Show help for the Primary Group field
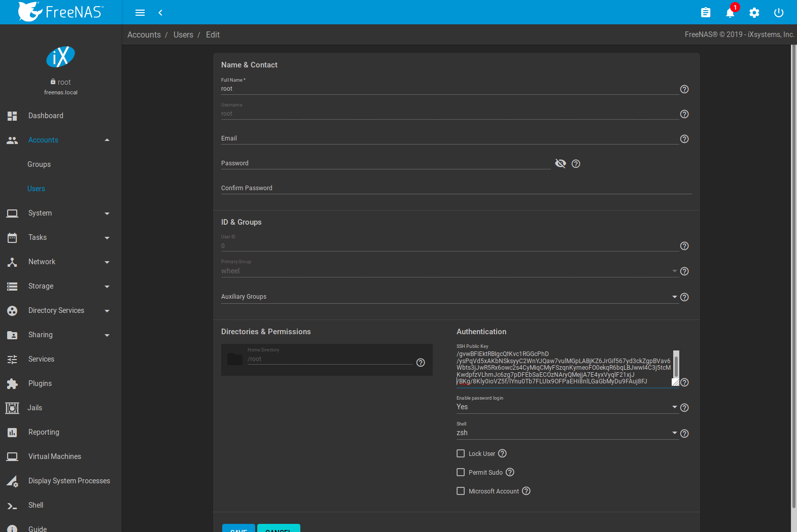 click(684, 271)
